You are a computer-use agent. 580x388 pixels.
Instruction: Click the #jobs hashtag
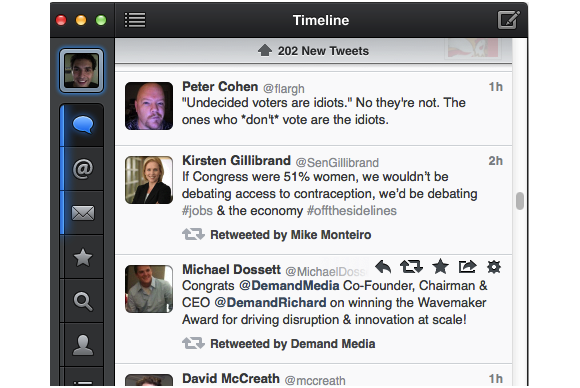(x=197, y=211)
